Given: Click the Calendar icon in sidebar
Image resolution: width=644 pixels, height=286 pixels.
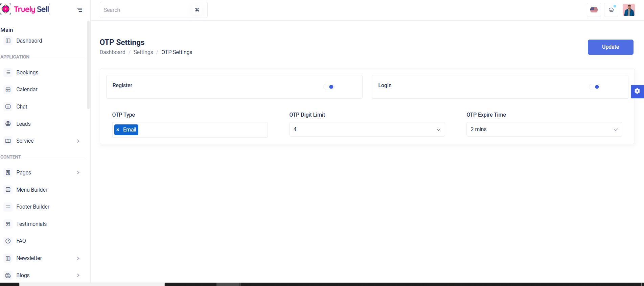Looking at the screenshot, I should click(x=8, y=90).
